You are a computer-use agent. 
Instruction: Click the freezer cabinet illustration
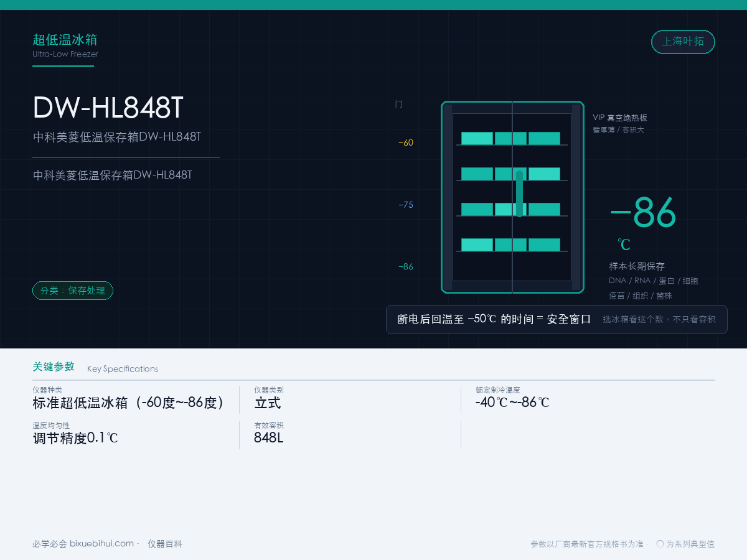coord(512,197)
